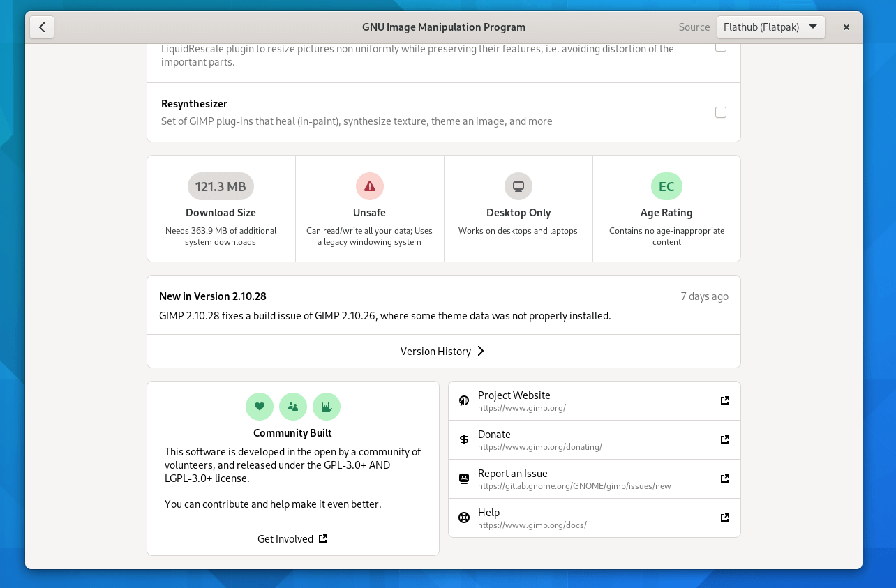Click the Help icon next to gimp.org/docs

[463, 518]
